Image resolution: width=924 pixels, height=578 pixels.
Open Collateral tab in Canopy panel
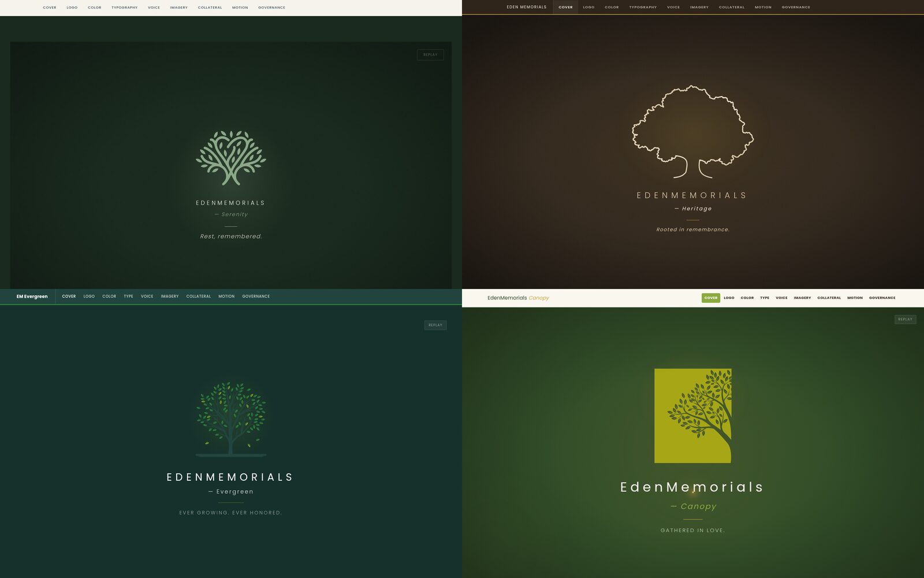coord(829,298)
